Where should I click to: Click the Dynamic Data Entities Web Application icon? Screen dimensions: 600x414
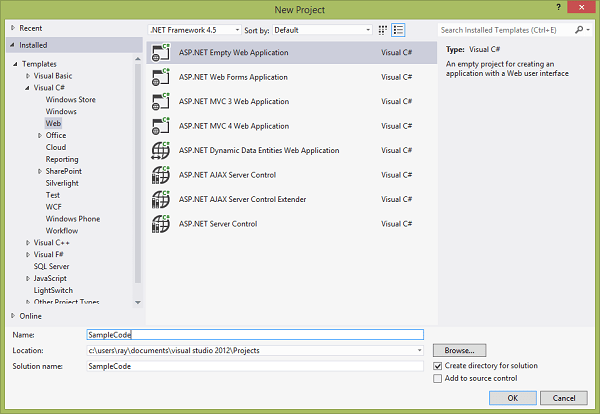160,150
